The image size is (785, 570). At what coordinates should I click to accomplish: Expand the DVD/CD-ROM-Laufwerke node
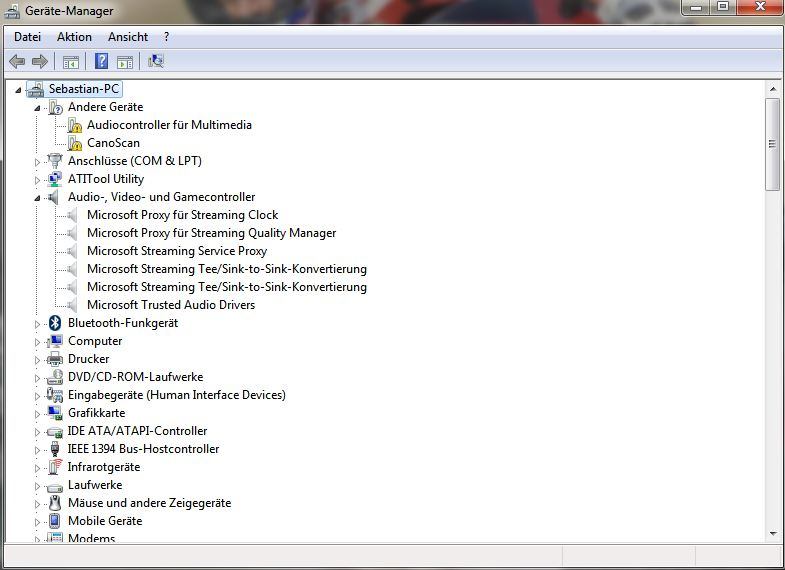point(37,378)
